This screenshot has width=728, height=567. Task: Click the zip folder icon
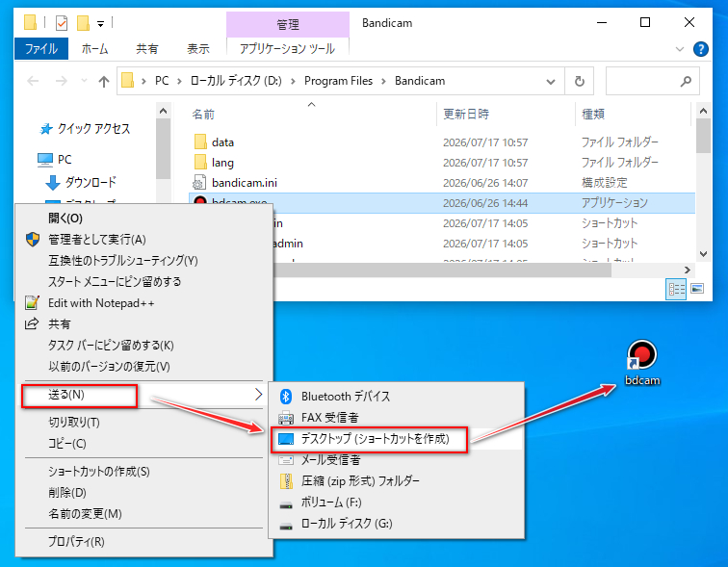pyautogui.click(x=286, y=481)
